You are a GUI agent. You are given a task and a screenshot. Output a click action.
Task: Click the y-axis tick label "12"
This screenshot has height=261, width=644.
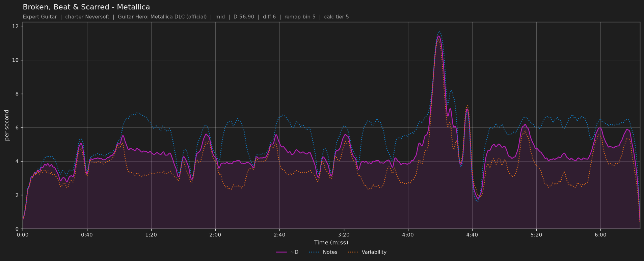coord(15,26)
